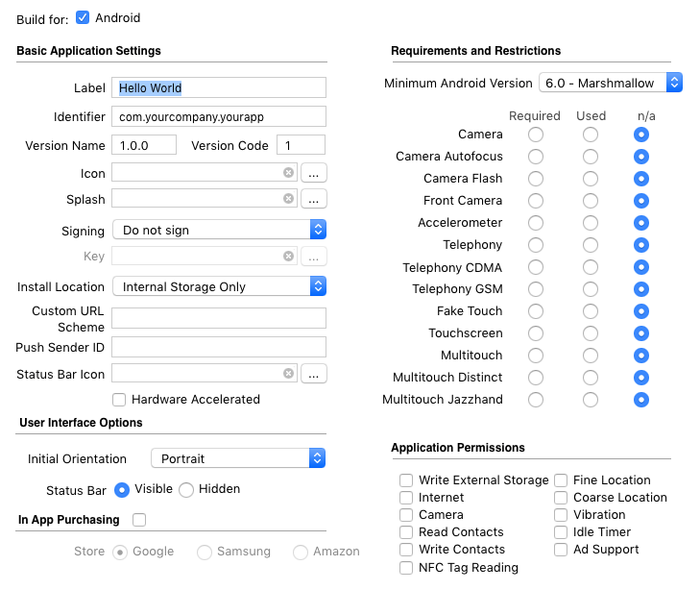This screenshot has height=590, width=700.
Task: Clear the Splash field with x icon
Action: 288,199
